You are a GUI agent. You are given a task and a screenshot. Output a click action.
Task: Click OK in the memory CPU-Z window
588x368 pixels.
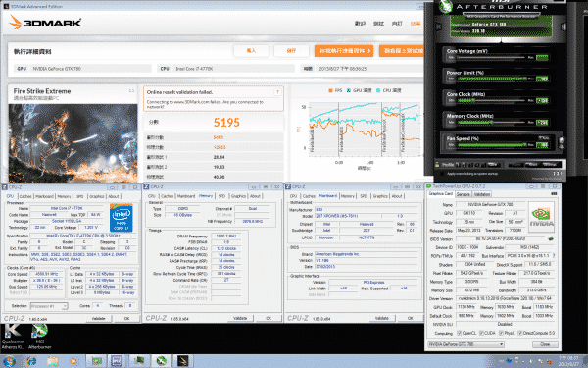[269, 318]
